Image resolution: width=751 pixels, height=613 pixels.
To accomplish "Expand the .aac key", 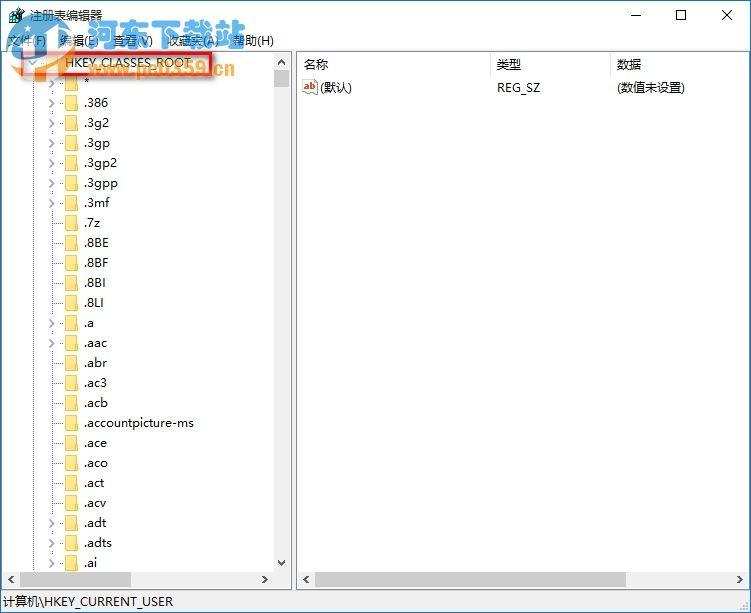I will [51, 343].
